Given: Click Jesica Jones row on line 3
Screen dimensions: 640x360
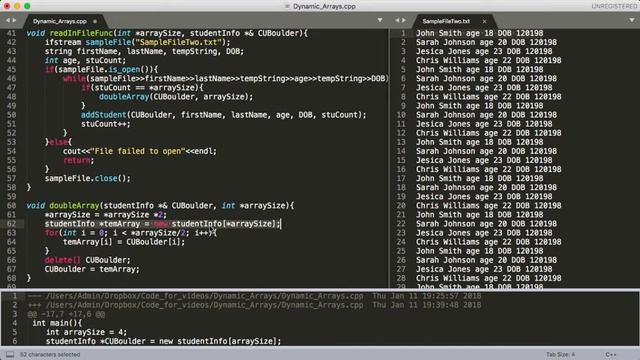Looking at the screenshot, I should pyautogui.click(x=484, y=51).
